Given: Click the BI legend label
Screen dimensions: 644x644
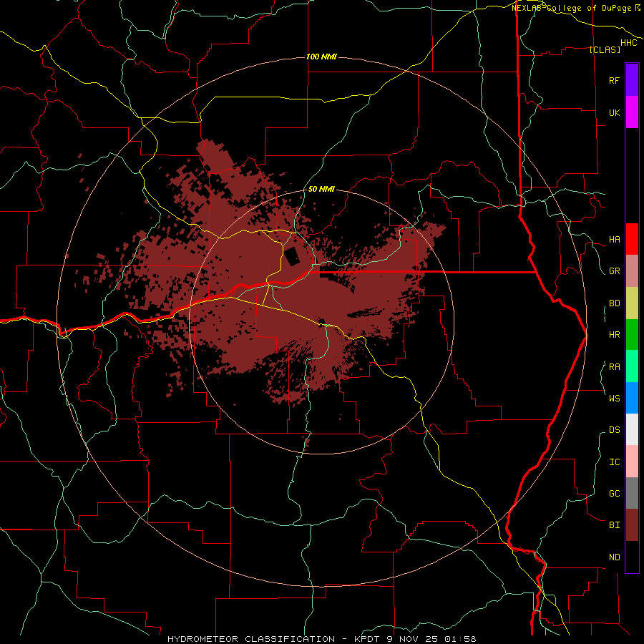Looking at the screenshot, I should 614,525.
